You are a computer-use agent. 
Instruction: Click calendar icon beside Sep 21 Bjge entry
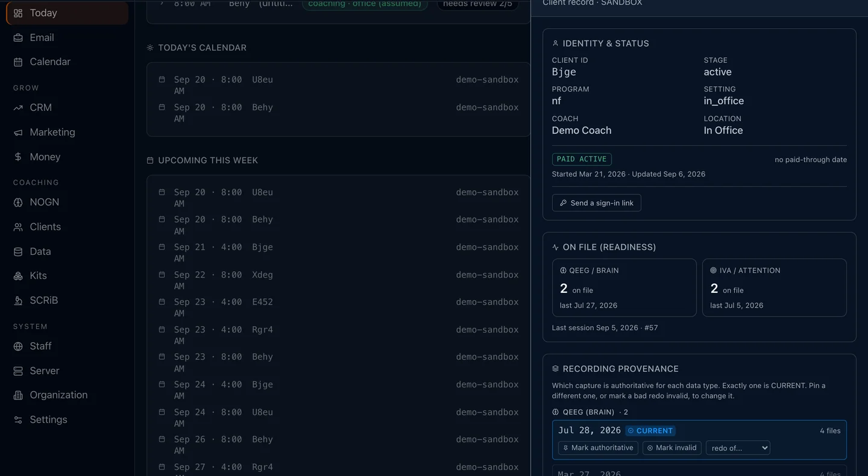coord(162,247)
